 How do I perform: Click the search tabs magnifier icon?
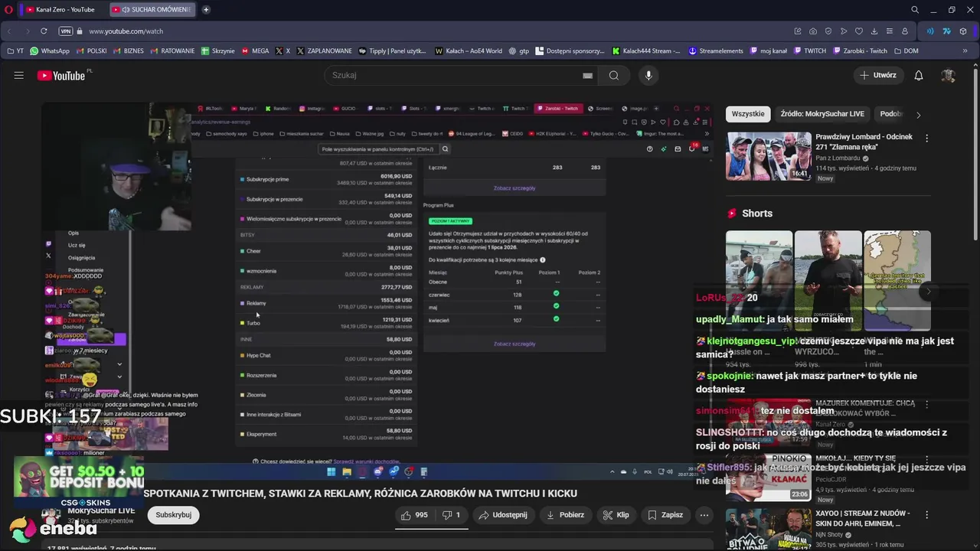[915, 10]
